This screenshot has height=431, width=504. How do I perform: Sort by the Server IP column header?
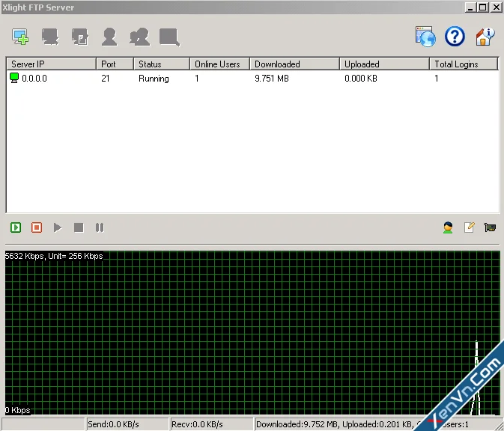point(52,64)
